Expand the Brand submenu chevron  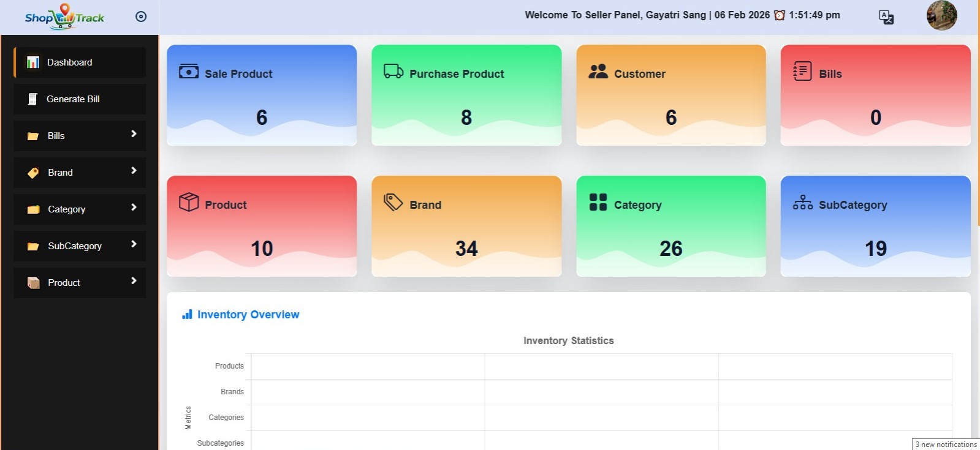134,171
